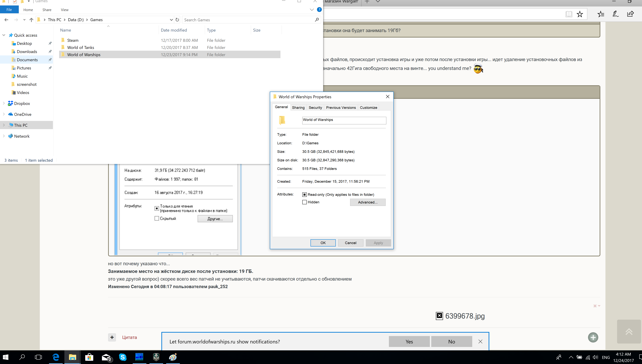Expand the Dropbox tree node
642x364 pixels.
click(x=4, y=103)
